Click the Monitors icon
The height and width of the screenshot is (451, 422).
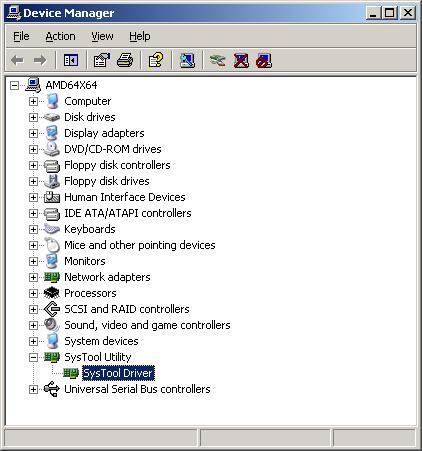click(x=52, y=261)
